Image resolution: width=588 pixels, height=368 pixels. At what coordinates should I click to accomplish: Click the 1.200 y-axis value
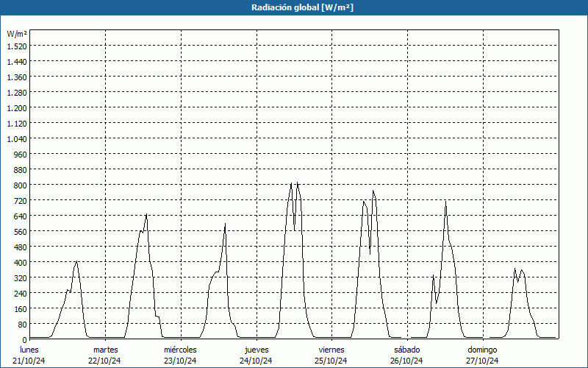(17, 107)
